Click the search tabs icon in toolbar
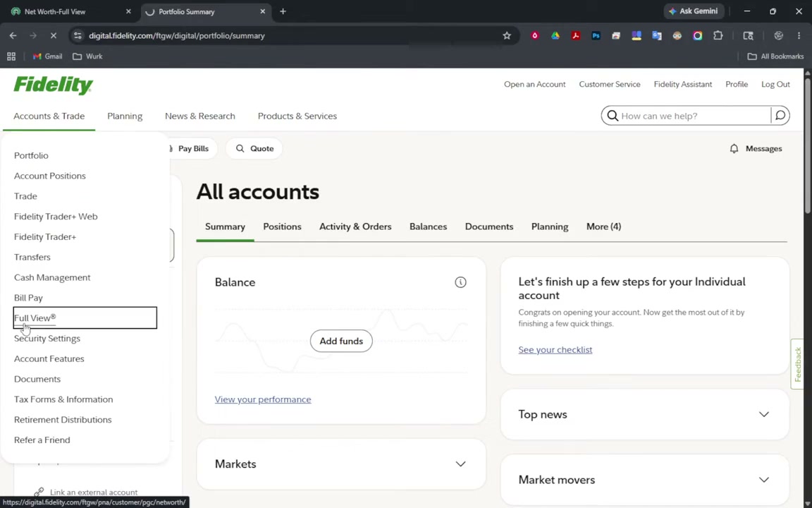 749,36
